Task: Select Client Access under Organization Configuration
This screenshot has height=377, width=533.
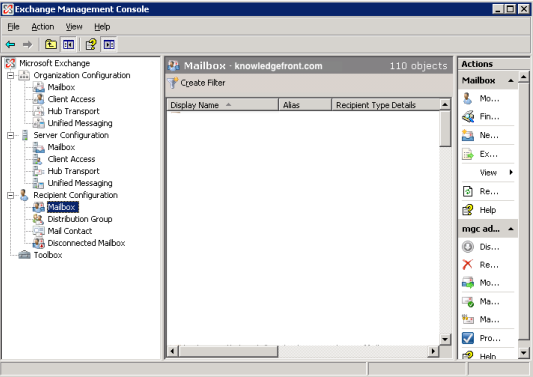Action: (x=71, y=99)
